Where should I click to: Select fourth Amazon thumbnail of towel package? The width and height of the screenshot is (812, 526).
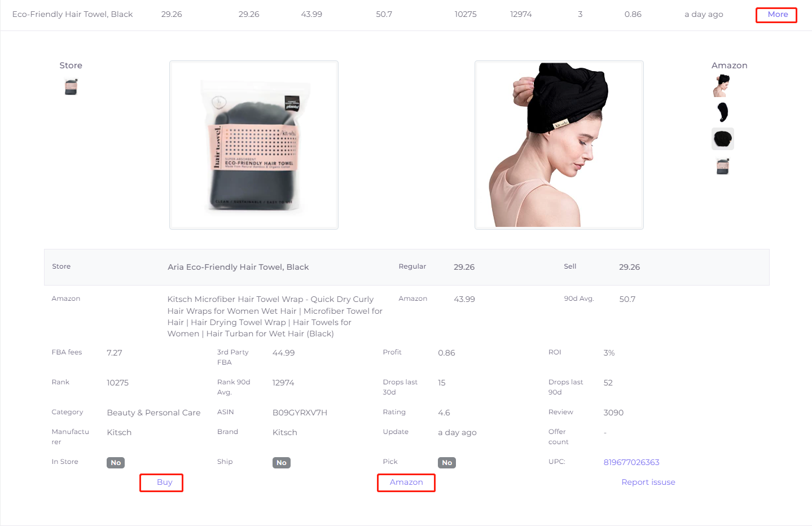coord(723,166)
